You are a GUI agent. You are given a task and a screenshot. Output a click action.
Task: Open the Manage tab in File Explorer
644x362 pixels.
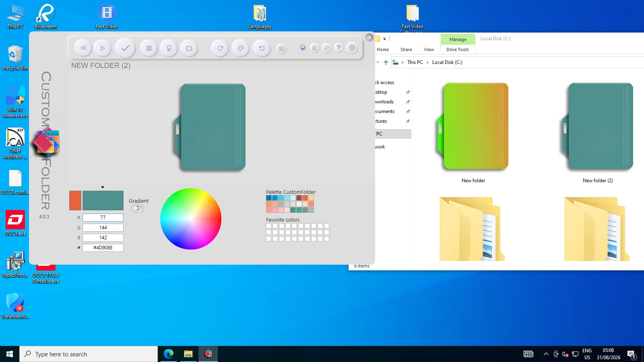[x=458, y=39]
